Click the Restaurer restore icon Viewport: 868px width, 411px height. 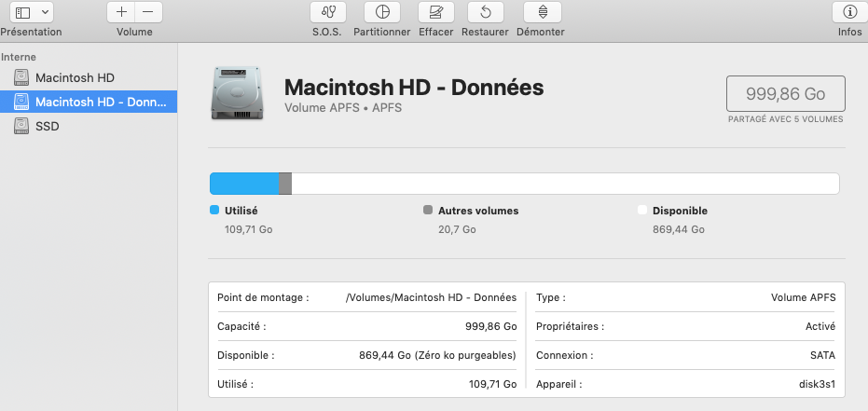click(485, 12)
